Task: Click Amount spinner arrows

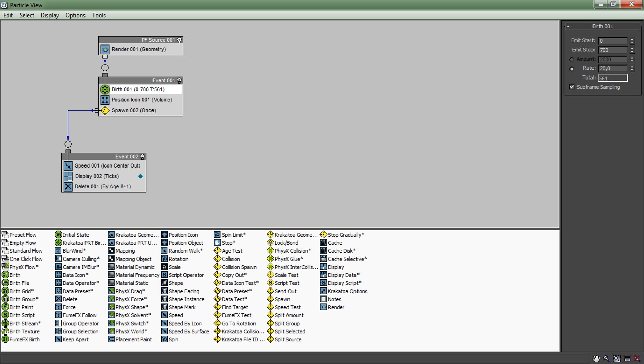Action: 632,59
